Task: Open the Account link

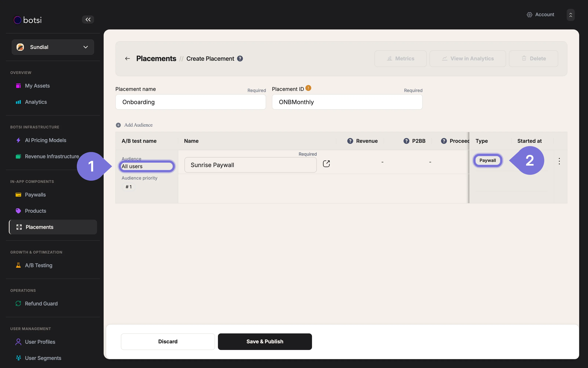Action: (x=544, y=15)
